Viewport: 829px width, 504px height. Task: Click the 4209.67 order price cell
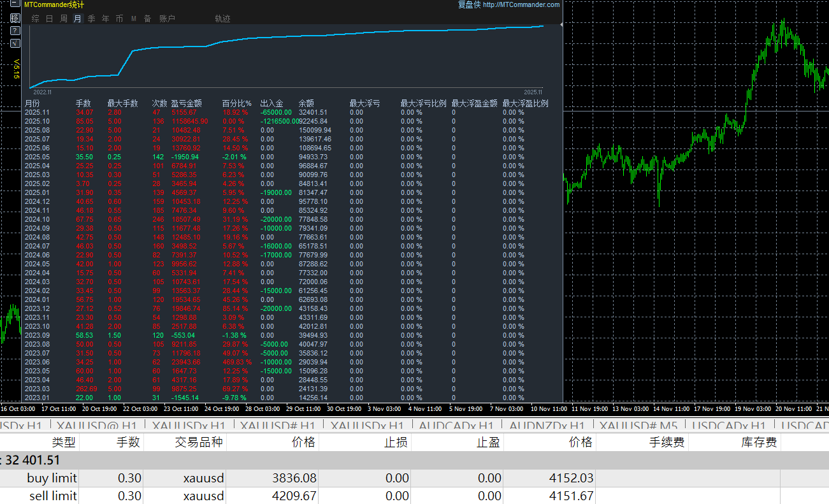pos(294,496)
